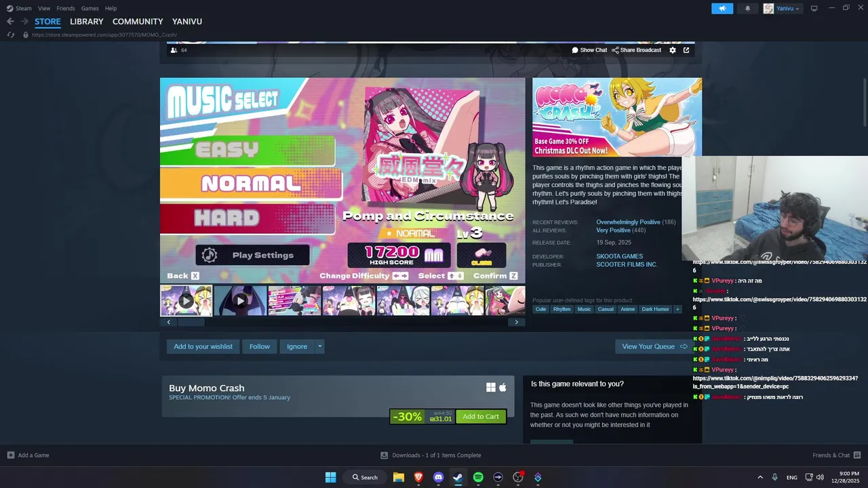This screenshot has width=868, height=488.
Task: Open Friends & Chat icon
Action: (857, 455)
